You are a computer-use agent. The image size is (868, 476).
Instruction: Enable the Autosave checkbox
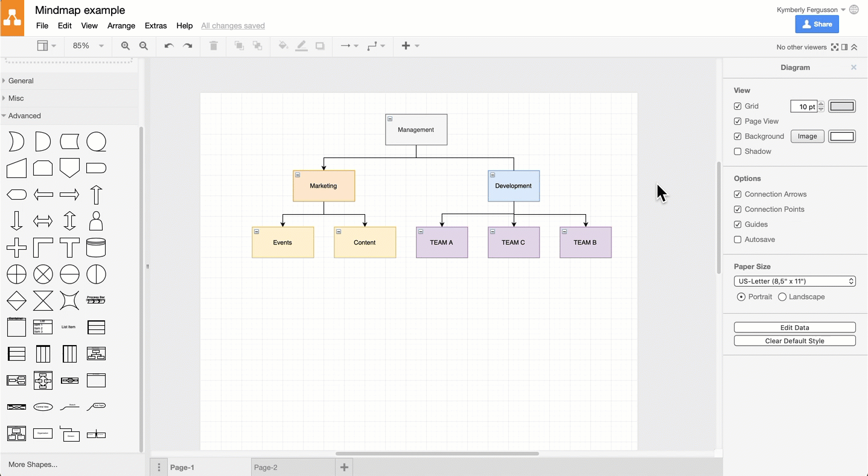[738, 240]
